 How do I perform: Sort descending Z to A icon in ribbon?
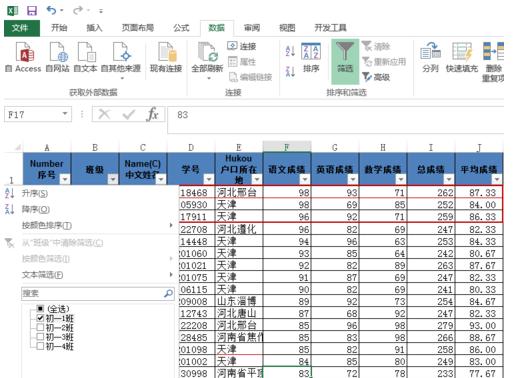tap(290, 71)
